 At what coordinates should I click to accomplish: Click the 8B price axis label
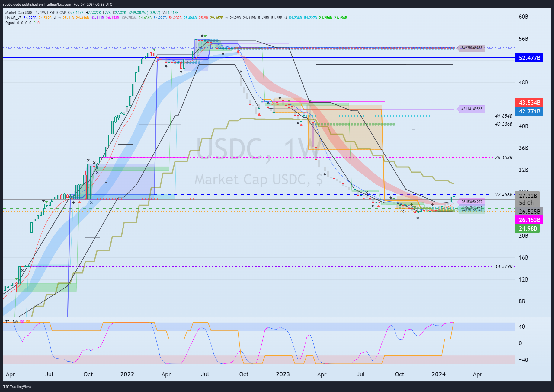coord(522,301)
